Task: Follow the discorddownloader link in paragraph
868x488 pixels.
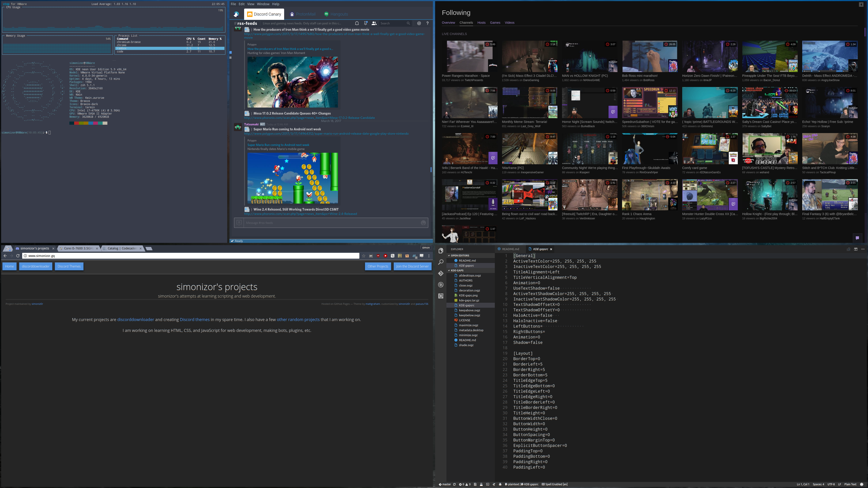Action: [x=135, y=320]
